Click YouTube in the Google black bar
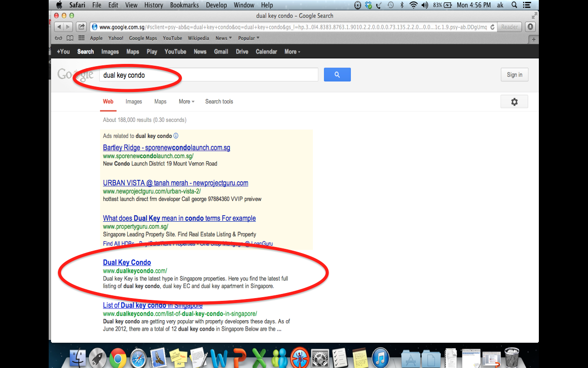Image resolution: width=588 pixels, height=368 pixels. point(175,52)
